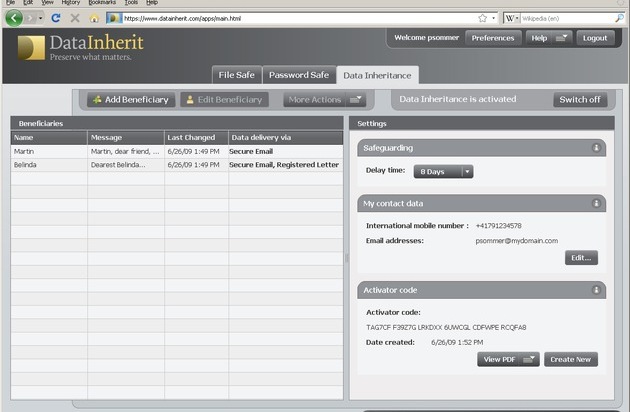
Task: Open the Delay time dropdown
Action: pos(443,172)
